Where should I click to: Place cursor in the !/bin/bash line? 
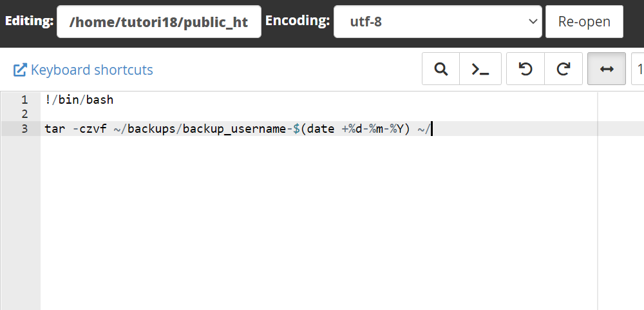pyautogui.click(x=79, y=100)
